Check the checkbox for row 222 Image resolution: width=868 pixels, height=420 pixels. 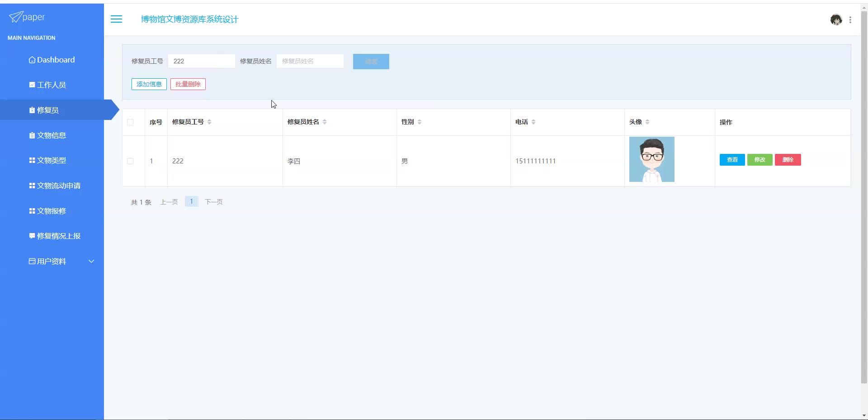(x=130, y=161)
